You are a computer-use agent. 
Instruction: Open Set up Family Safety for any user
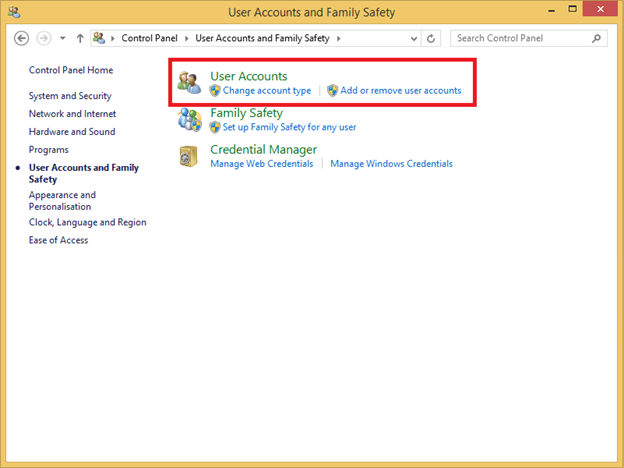coord(289,127)
